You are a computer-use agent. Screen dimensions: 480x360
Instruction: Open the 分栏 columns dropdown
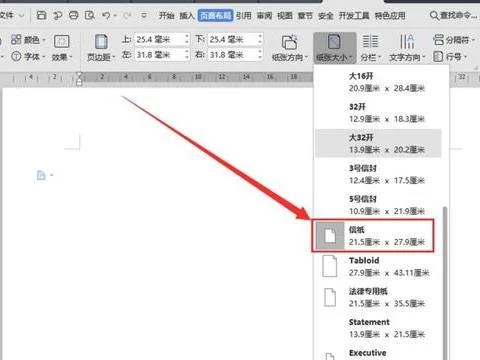point(370,48)
